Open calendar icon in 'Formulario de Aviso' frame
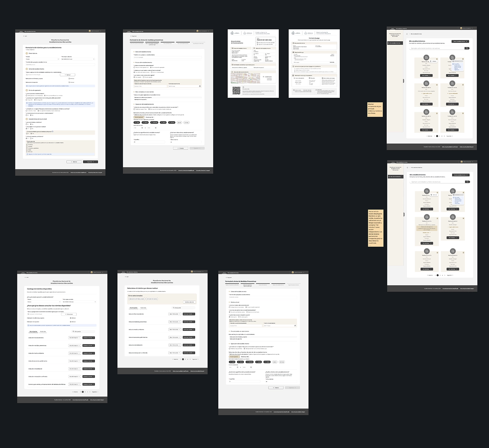Viewport: 489px width, 448px height. (200, 86)
